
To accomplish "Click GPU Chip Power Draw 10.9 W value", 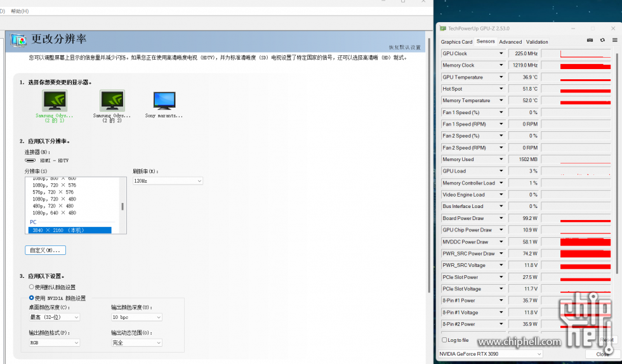I will [524, 230].
